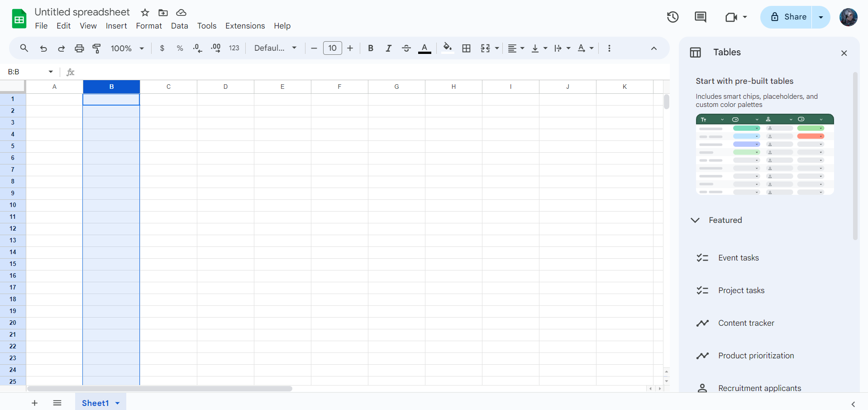Select the Project tasks table template

(741, 290)
